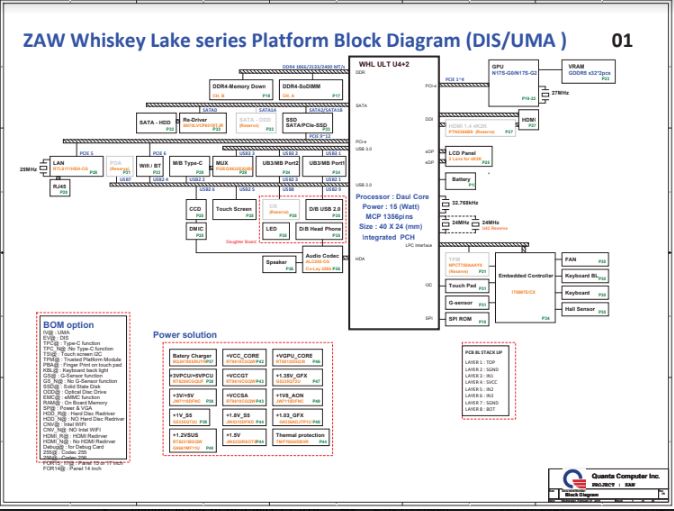Click the D/B Head Phone block
Image resolution: width=674 pixels, height=511 pixels.
click(x=319, y=231)
